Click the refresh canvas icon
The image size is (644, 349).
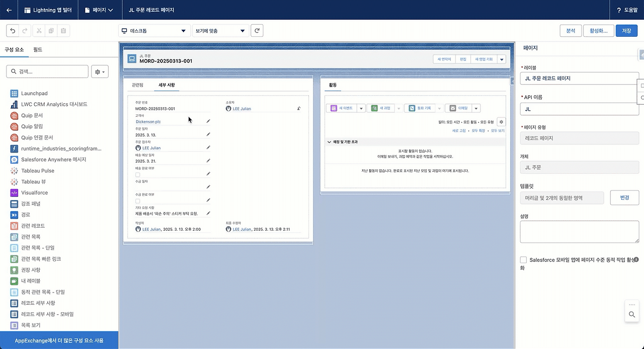(x=257, y=31)
